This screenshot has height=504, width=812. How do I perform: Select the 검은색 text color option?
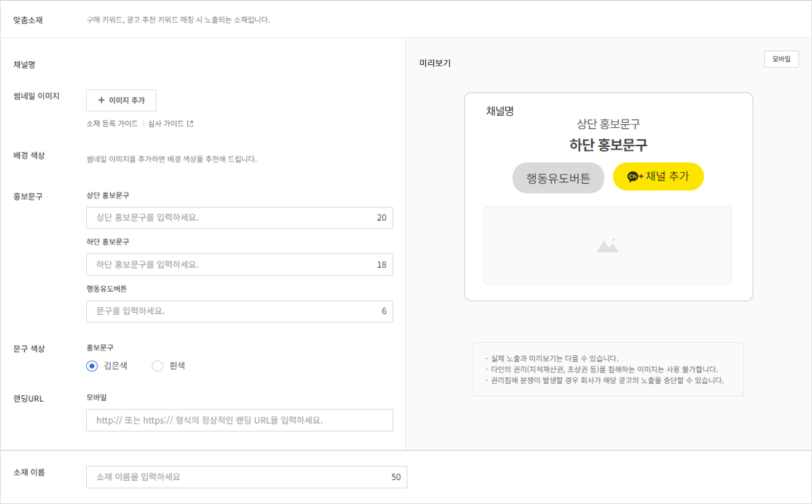[92, 366]
